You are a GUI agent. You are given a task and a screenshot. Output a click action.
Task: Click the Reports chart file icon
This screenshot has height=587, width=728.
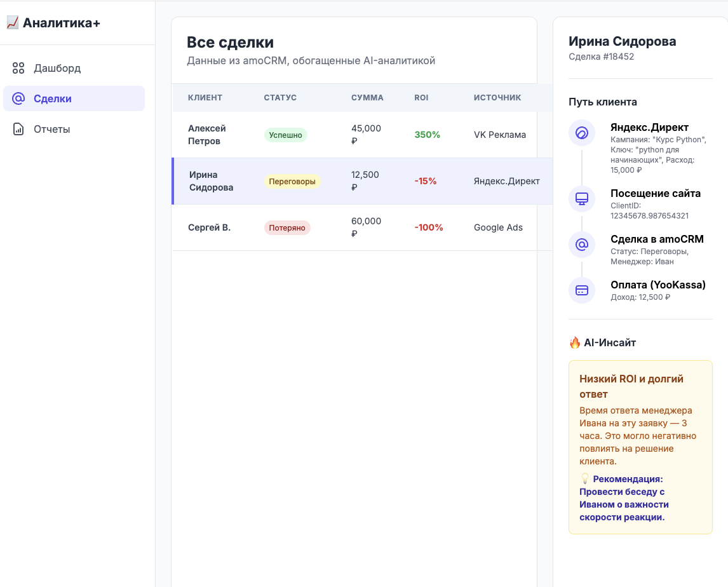(18, 129)
